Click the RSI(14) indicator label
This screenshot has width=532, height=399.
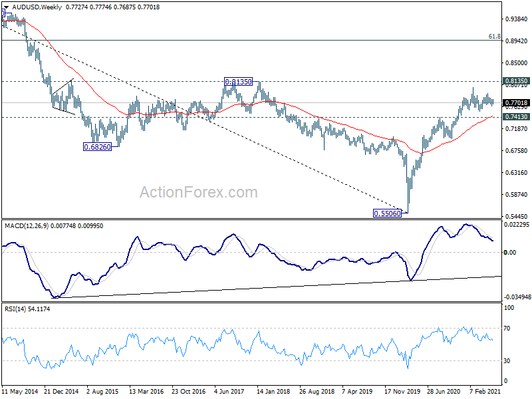pyautogui.click(x=14, y=309)
